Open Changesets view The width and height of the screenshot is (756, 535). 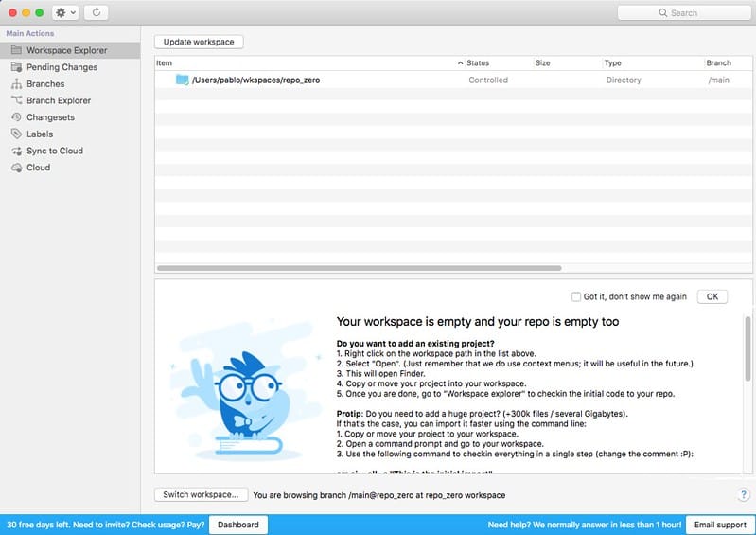coord(70,117)
